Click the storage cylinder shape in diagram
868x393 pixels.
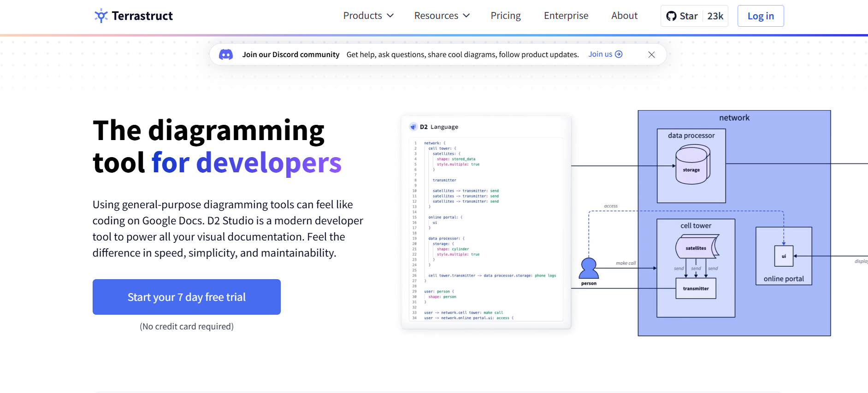point(692,165)
